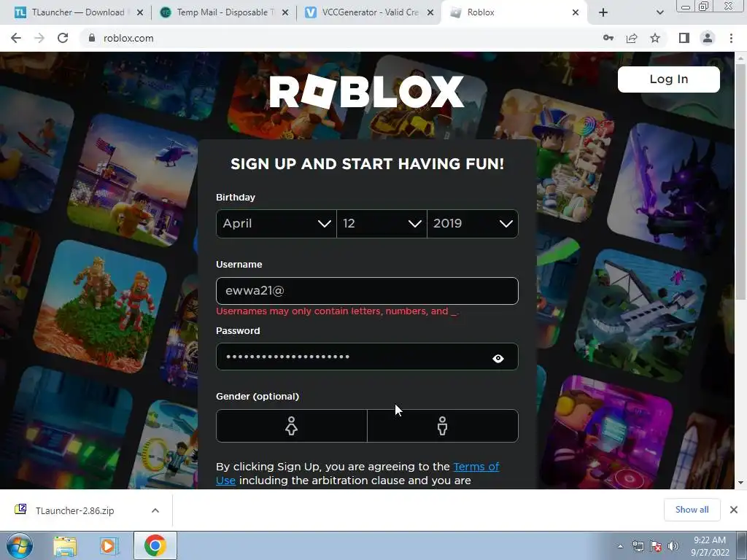Open the Action Center flag icon
Image resolution: width=747 pixels, height=560 pixels.
[x=656, y=546]
